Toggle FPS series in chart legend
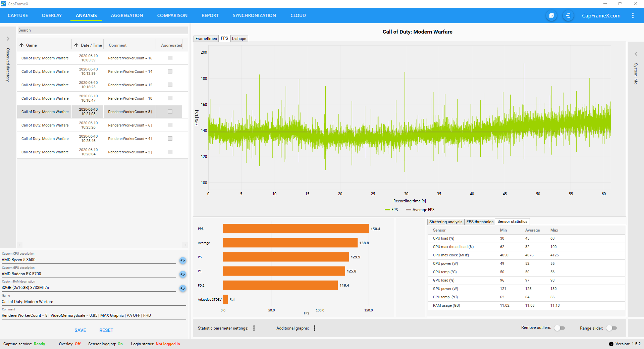644x349 pixels. coord(391,210)
